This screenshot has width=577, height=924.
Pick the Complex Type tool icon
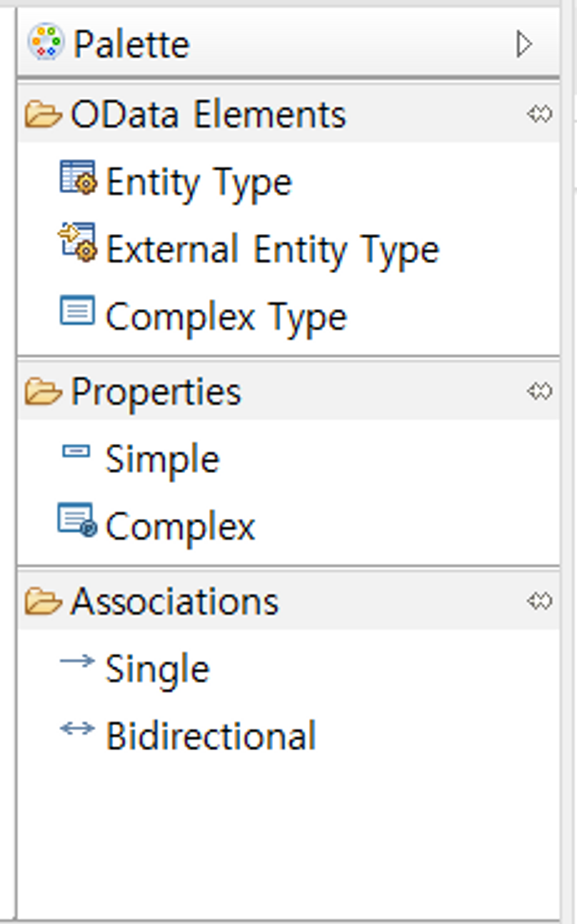pos(78,310)
